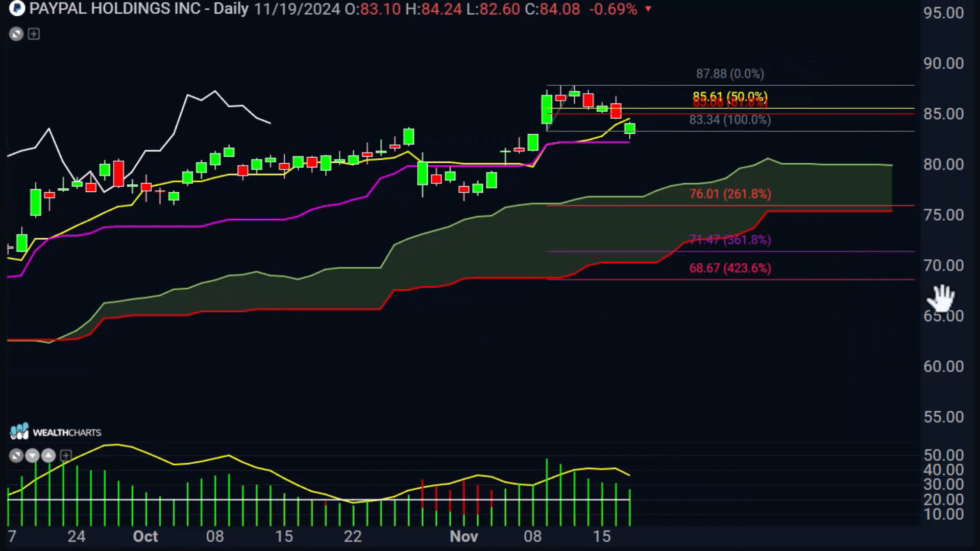Click the Nov label on the date axis
Image resolution: width=980 pixels, height=551 pixels.
tap(464, 537)
